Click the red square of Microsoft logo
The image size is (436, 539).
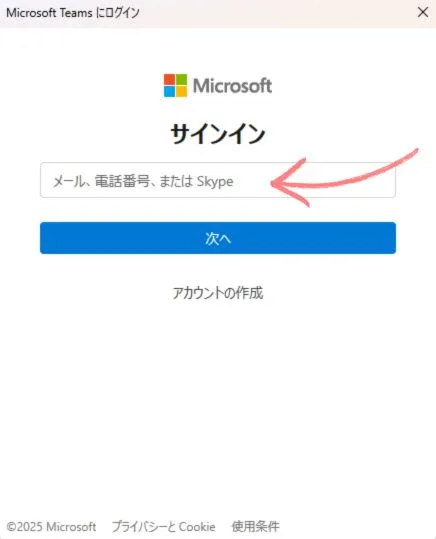(x=169, y=79)
